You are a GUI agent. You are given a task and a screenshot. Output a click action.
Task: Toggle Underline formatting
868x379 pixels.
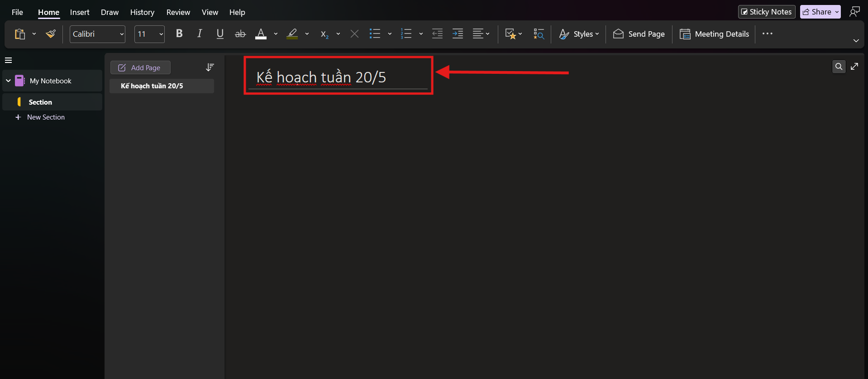pos(220,34)
